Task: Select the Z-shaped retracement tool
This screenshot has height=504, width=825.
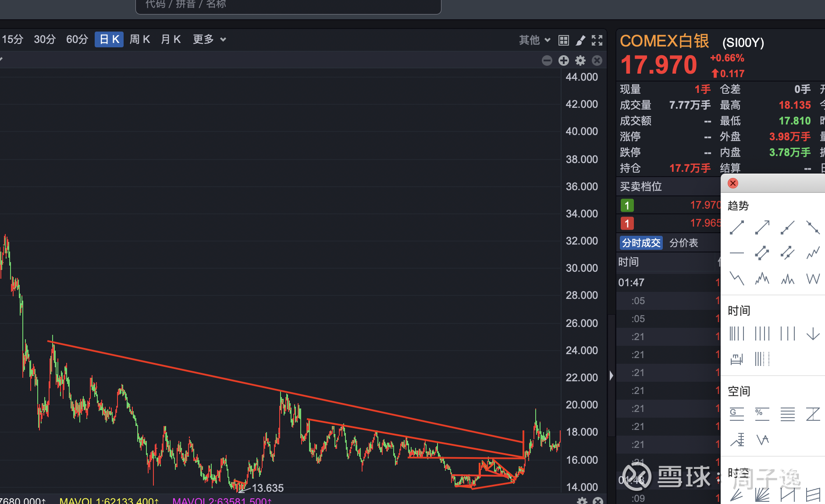Action: coord(813,414)
